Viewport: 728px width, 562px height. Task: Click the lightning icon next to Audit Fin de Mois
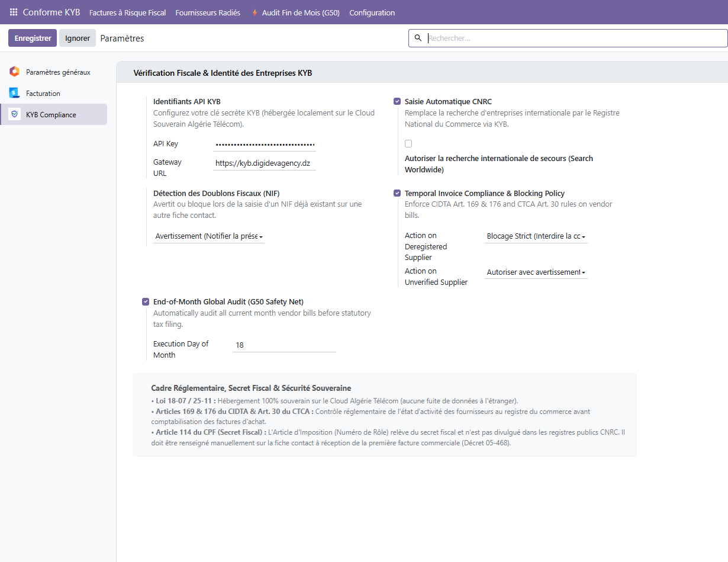tap(255, 12)
